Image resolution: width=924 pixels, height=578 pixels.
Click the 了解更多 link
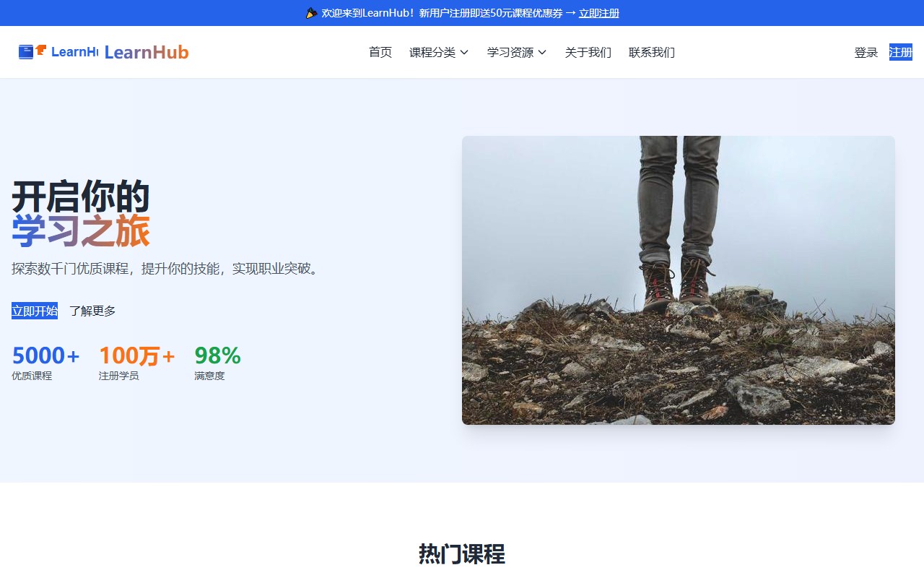pyautogui.click(x=92, y=310)
